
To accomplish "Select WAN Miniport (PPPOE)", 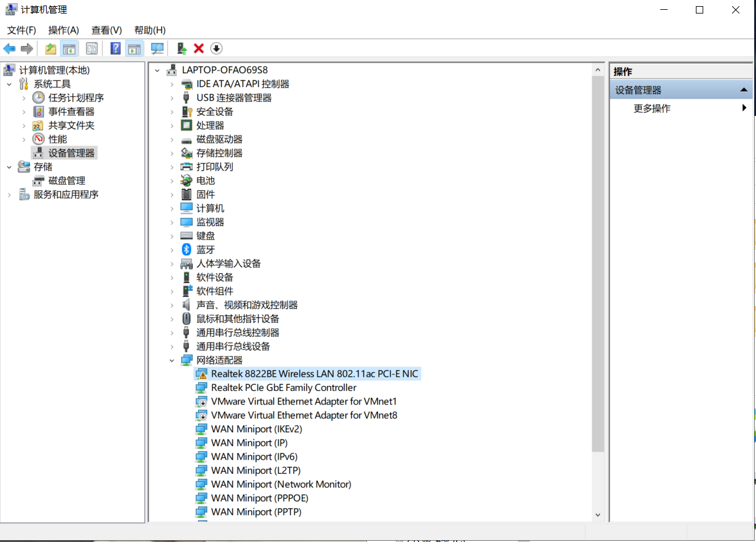I will point(260,498).
